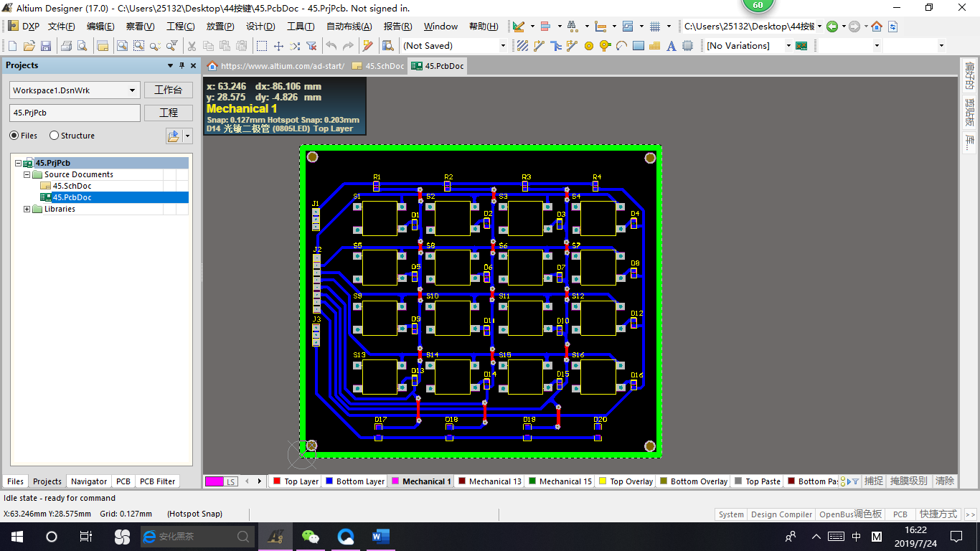Open the Window menu
Screen dimensions: 980x551
click(x=440, y=27)
